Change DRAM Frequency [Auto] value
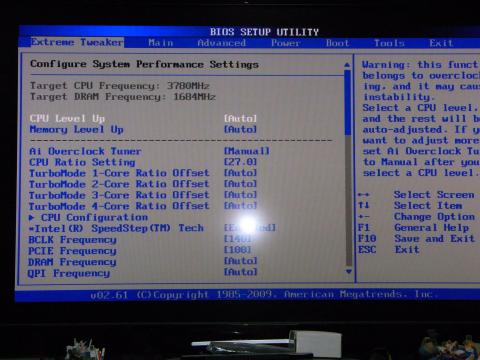This screenshot has height=360, width=480. (240, 261)
